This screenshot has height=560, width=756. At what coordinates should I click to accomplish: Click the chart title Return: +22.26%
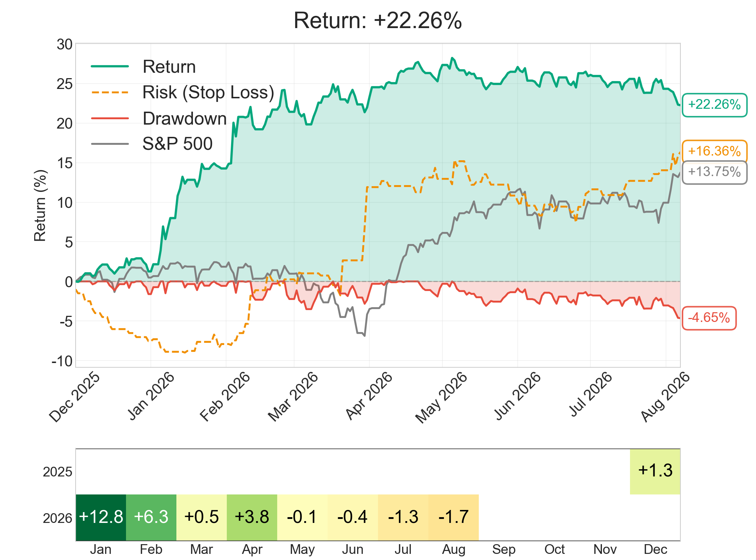pyautogui.click(x=378, y=21)
